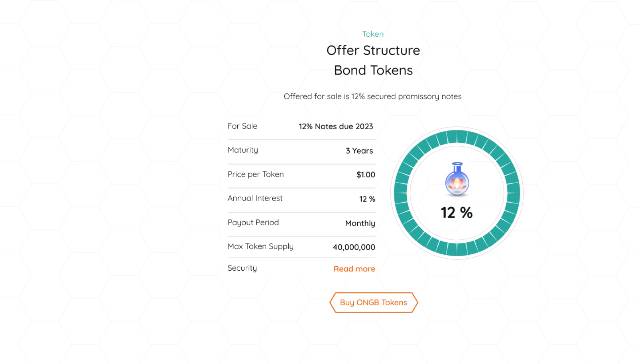Click the Buy ONGB Tokens button
639x364 pixels.
click(x=373, y=302)
